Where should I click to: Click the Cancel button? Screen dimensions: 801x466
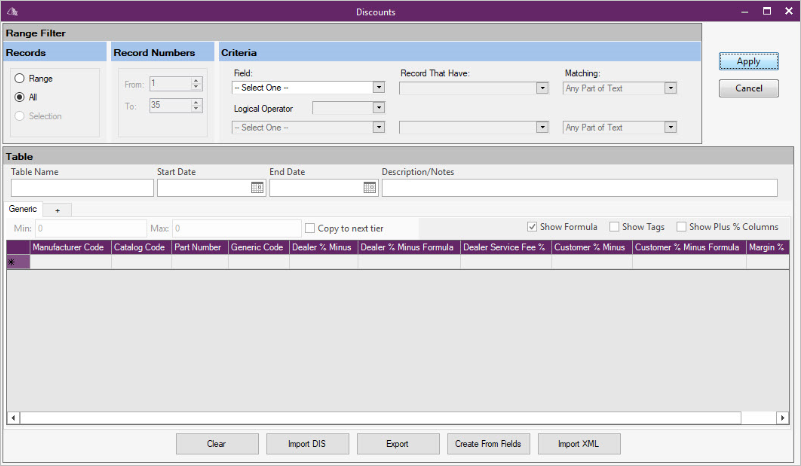[x=749, y=88]
